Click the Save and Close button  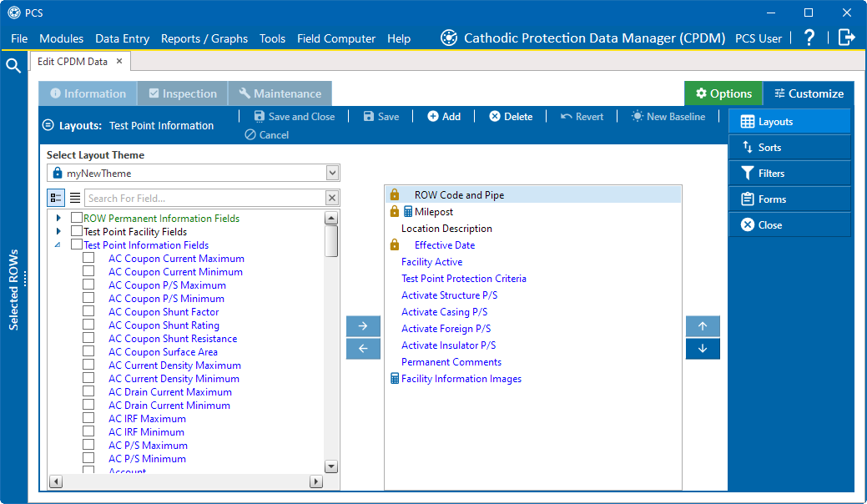[295, 117]
